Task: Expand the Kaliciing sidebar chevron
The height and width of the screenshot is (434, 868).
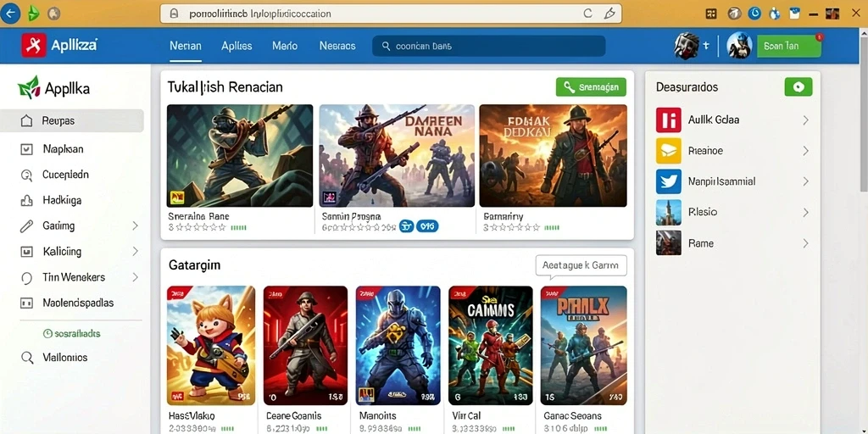Action: coord(135,251)
